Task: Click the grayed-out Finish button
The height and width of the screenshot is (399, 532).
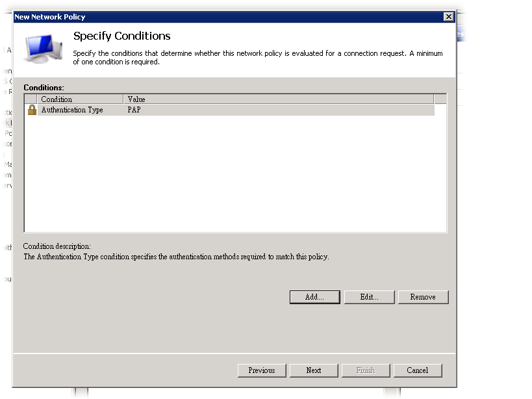Action: pos(366,370)
